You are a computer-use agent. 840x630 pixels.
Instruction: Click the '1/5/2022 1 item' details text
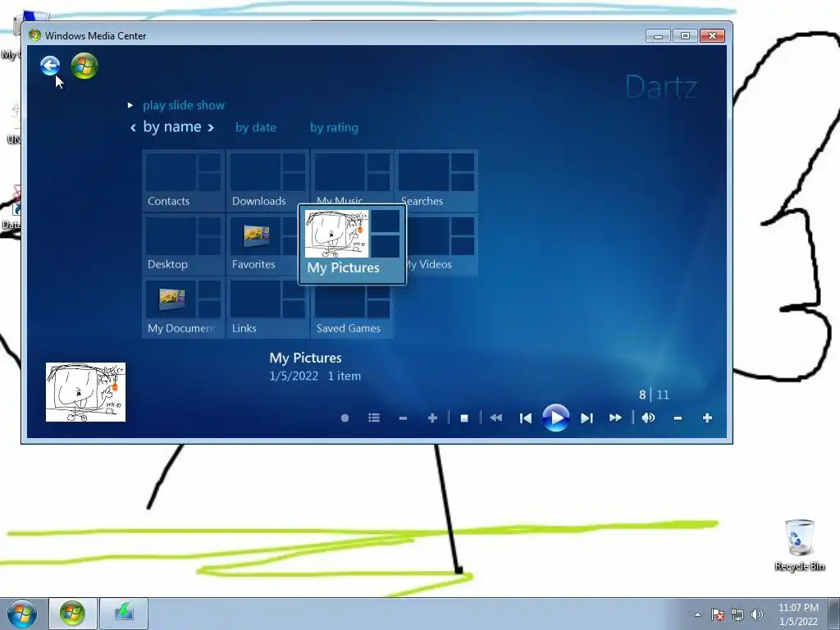[315, 376]
